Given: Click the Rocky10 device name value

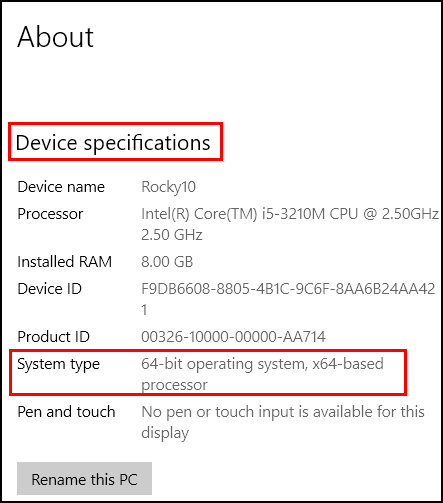Looking at the screenshot, I should 168,187.
